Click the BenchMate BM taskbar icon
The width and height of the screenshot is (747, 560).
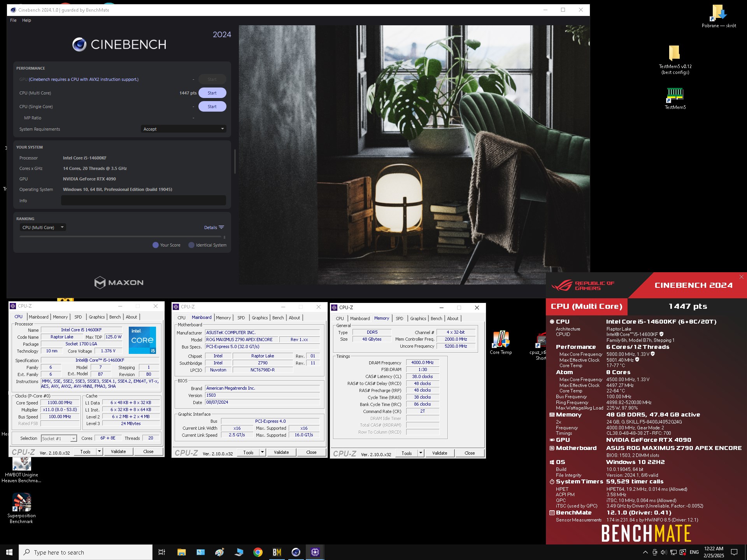coord(277,552)
